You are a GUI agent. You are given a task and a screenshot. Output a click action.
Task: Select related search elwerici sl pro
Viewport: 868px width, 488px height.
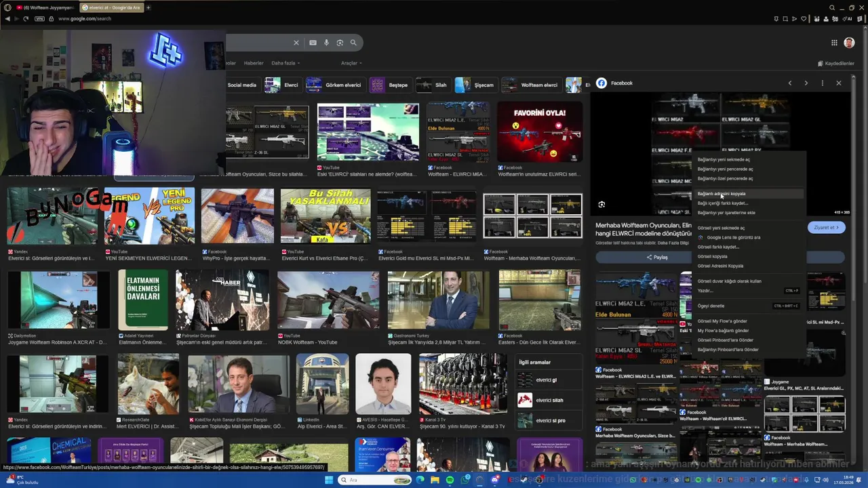[x=550, y=421]
